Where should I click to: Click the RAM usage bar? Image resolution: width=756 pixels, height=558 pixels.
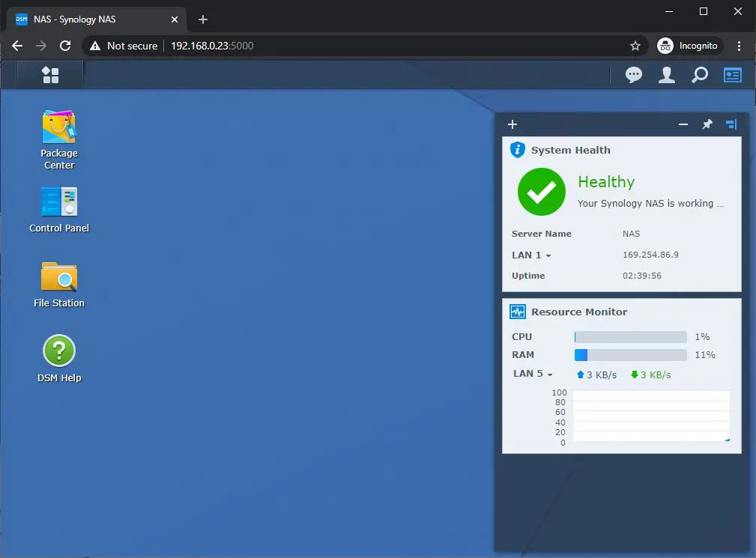coord(630,355)
